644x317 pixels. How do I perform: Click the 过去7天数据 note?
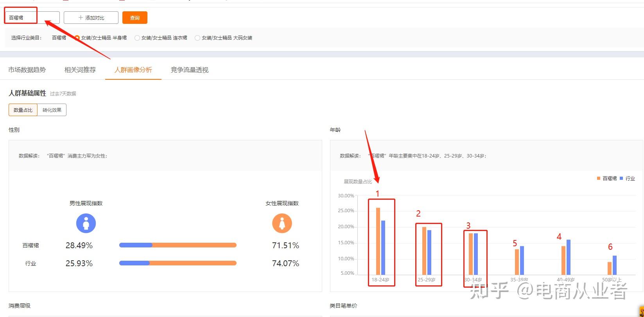(63, 94)
